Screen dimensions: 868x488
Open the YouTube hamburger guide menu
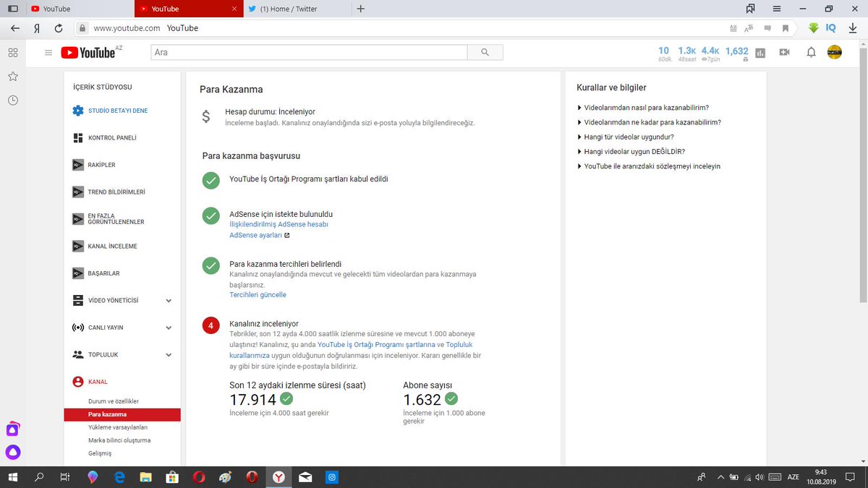pyautogui.click(x=48, y=53)
